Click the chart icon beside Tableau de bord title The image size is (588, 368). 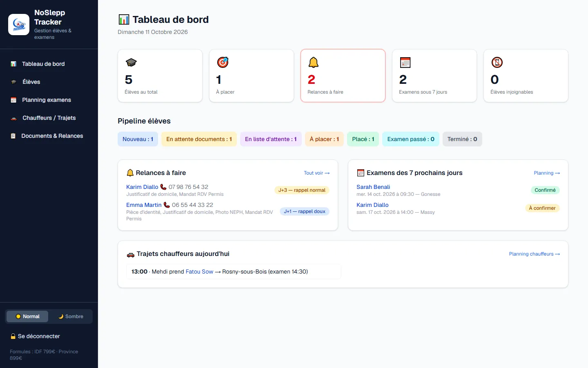coord(124,20)
